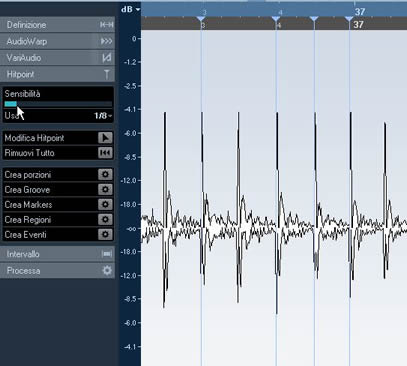
Task: Open the AudioWarp tab
Action: [x=57, y=41]
